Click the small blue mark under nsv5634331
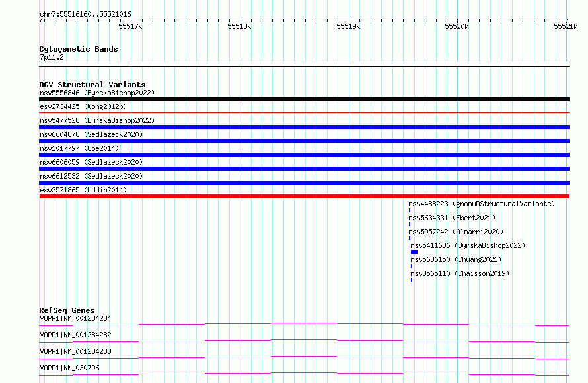 point(410,224)
